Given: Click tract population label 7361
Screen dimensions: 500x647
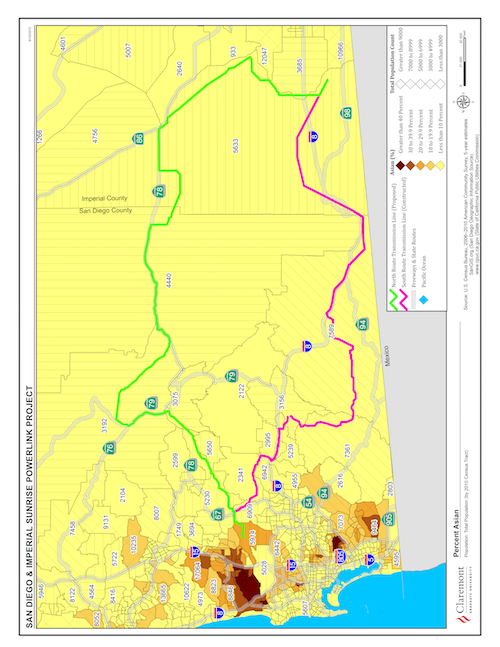Looking at the screenshot, I should click(x=347, y=451).
